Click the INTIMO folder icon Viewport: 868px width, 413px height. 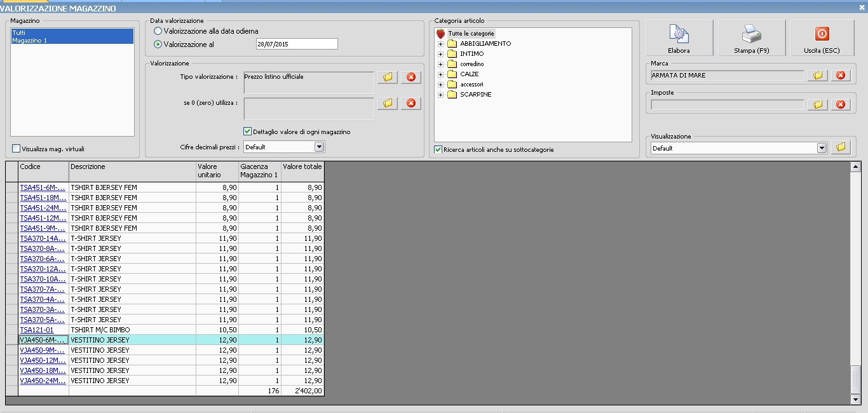(x=452, y=54)
